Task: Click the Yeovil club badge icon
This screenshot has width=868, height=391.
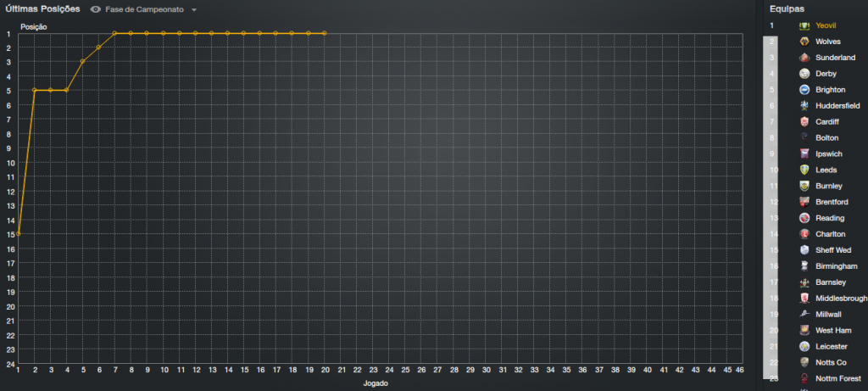Action: (804, 25)
